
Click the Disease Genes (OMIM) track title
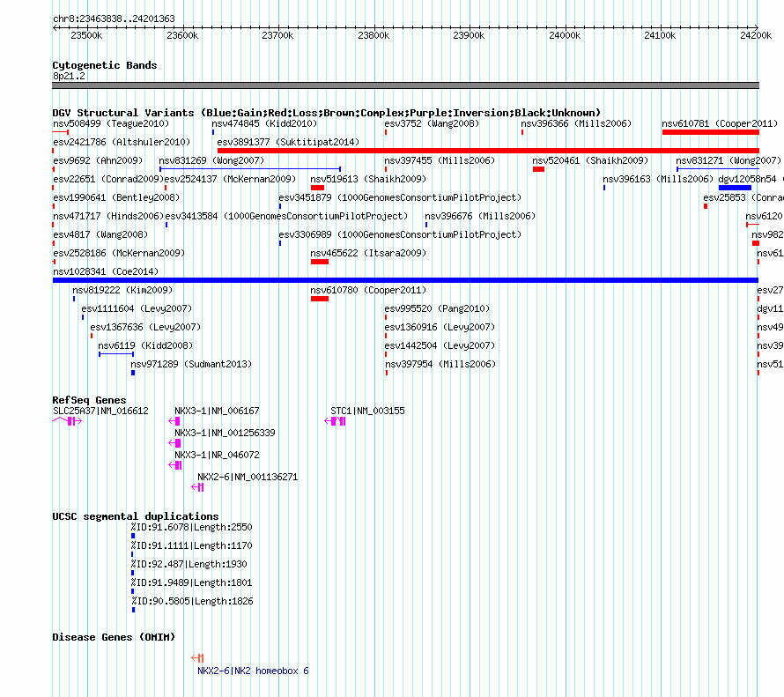[x=114, y=637]
